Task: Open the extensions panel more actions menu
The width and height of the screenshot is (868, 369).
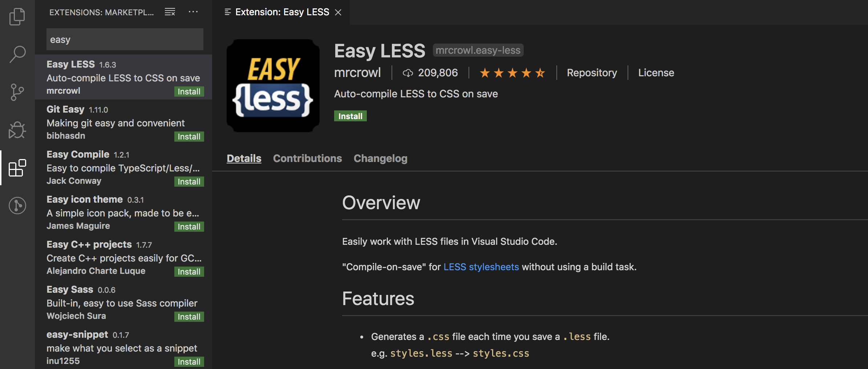Action: 193,12
